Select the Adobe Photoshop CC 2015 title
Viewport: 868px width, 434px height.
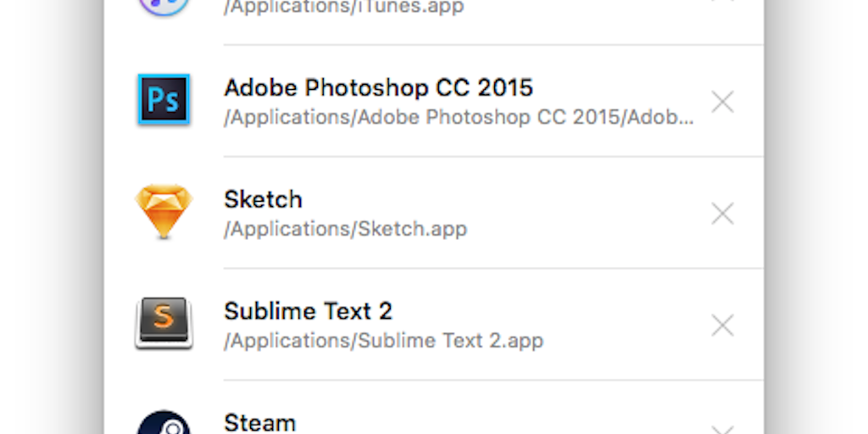(x=378, y=87)
